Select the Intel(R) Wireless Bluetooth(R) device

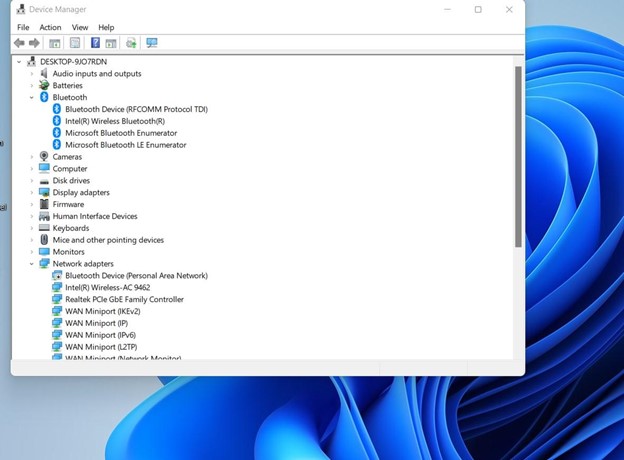[x=114, y=121]
